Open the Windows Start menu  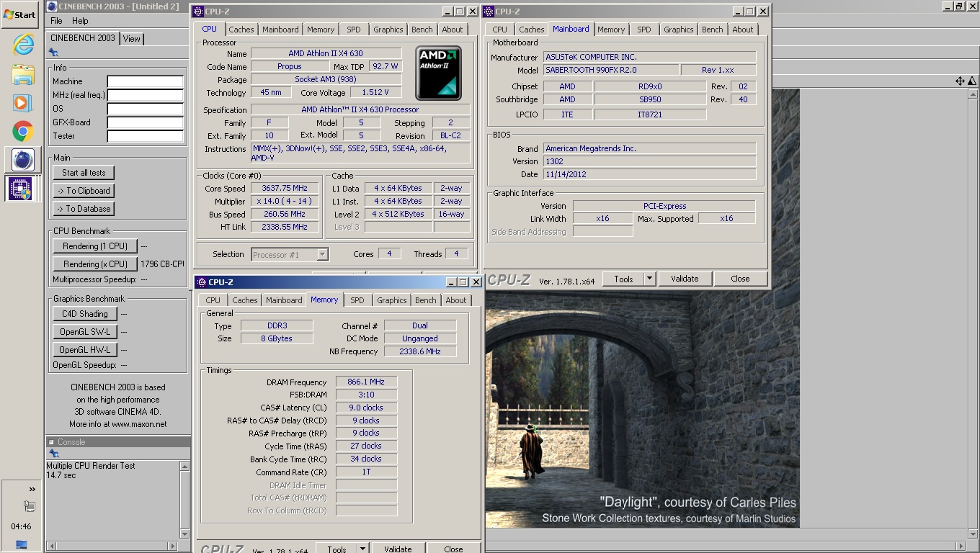click(20, 14)
